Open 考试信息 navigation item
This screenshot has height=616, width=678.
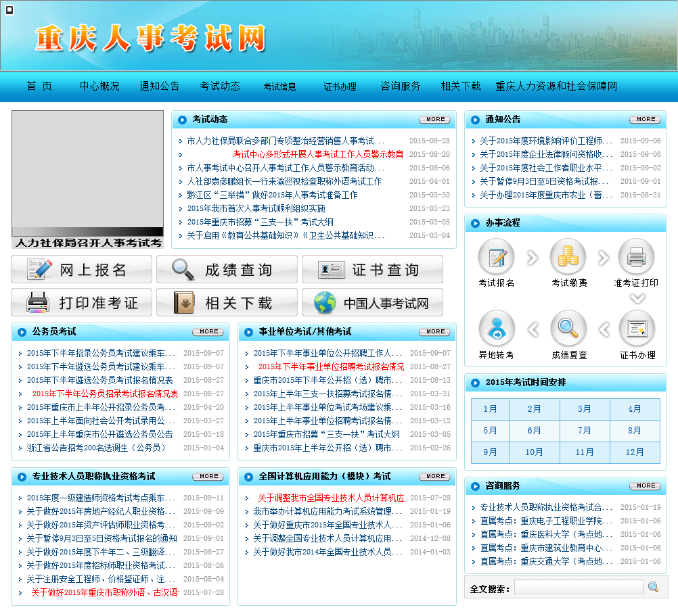279,87
